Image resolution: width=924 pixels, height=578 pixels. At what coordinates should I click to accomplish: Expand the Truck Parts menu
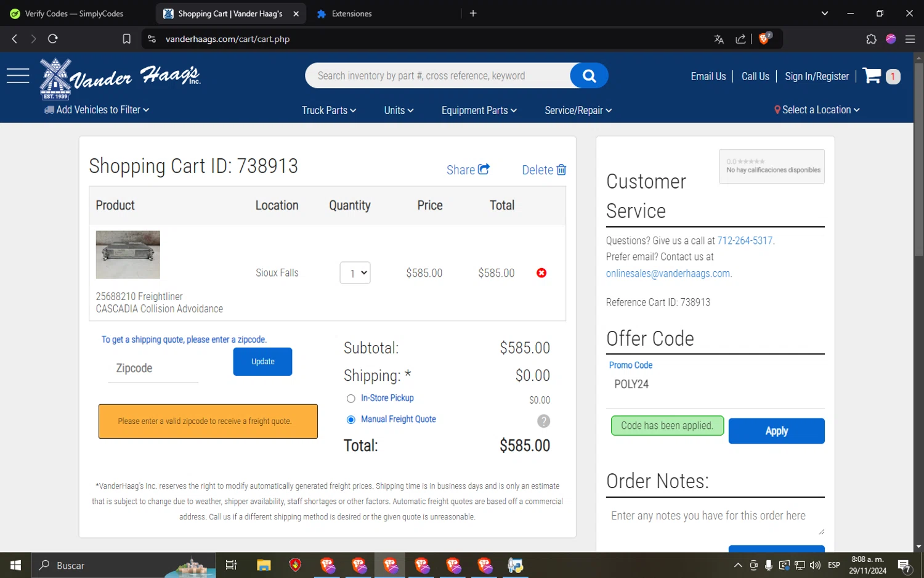(329, 110)
